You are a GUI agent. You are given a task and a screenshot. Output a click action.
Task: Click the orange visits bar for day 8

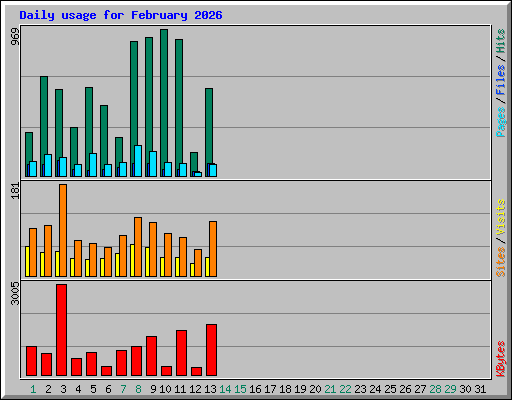[x=138, y=247]
